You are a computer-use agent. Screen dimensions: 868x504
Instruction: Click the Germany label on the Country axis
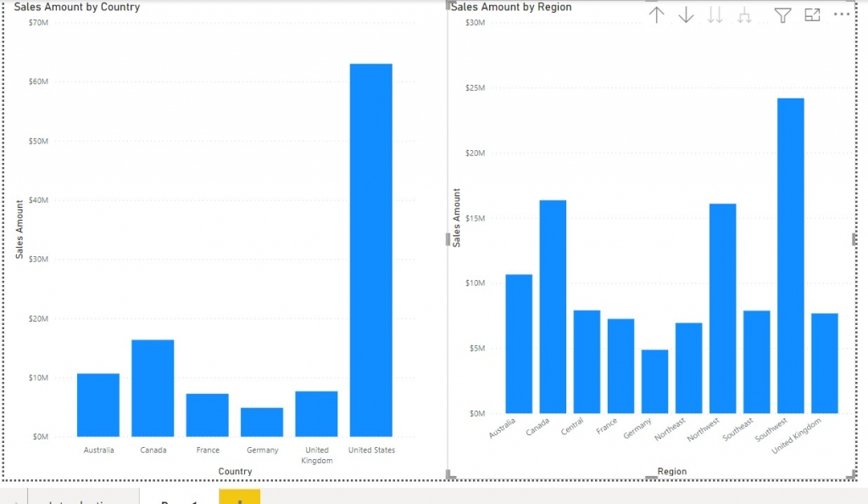(262, 450)
